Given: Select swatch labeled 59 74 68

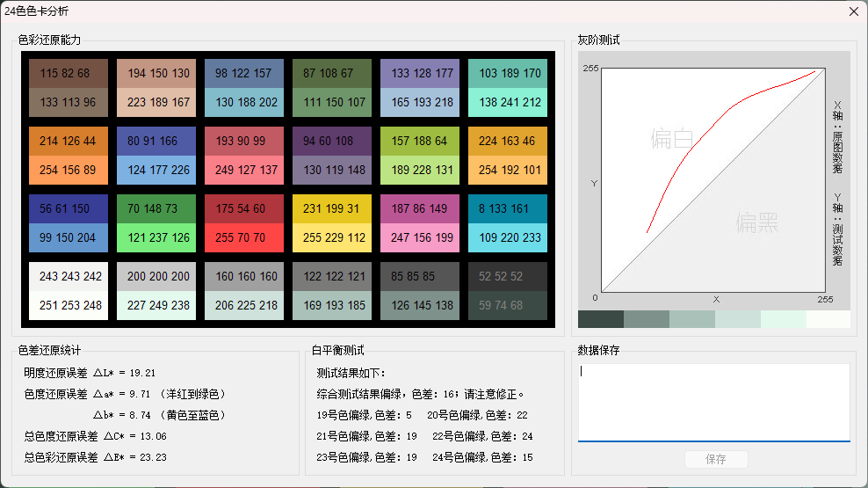Looking at the screenshot, I should (x=508, y=305).
